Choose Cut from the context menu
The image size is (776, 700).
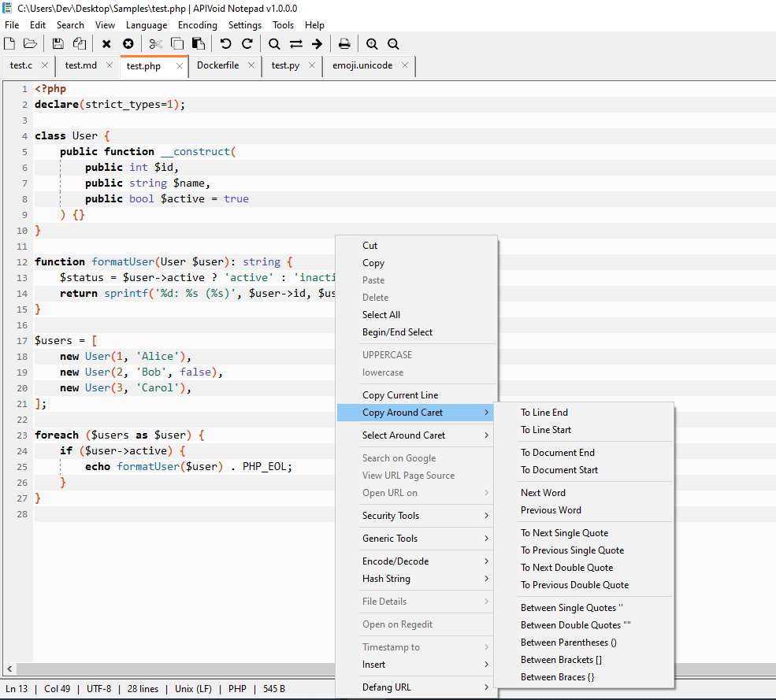pos(415,246)
